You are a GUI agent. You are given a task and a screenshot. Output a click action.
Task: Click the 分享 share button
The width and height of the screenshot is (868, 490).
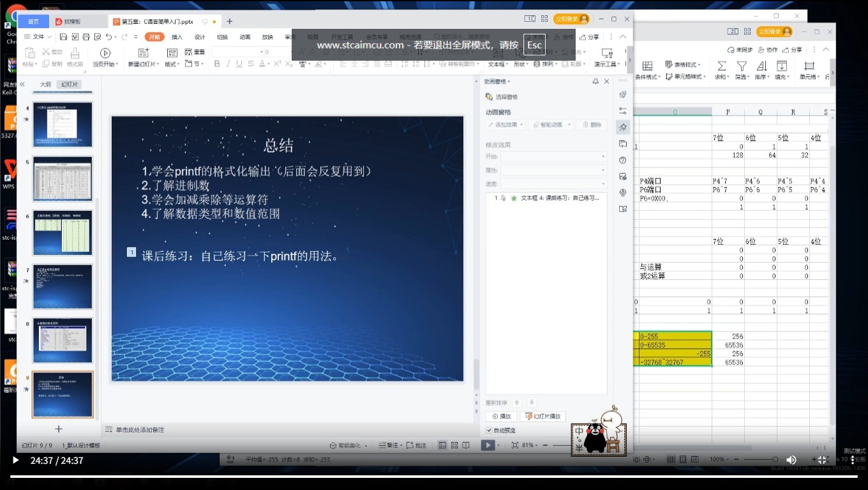[590, 37]
